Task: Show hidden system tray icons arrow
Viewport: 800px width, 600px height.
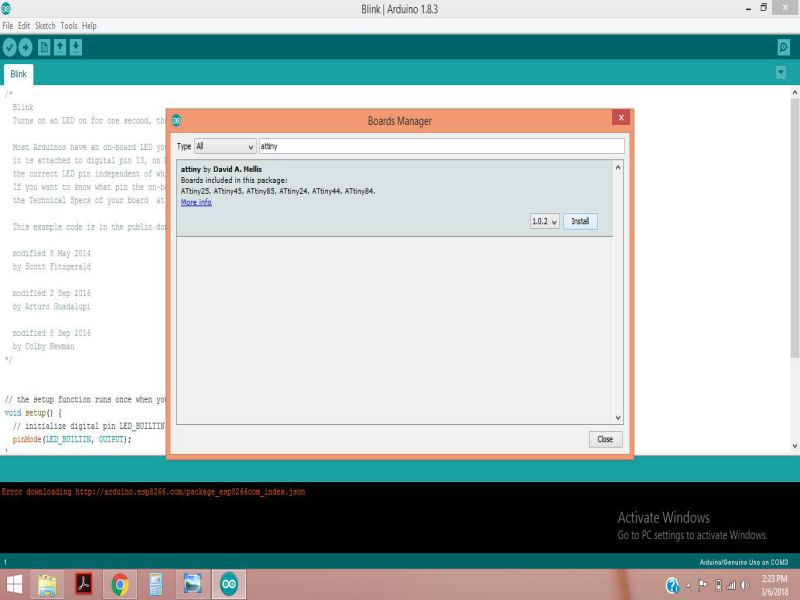Action: pyautogui.click(x=688, y=586)
